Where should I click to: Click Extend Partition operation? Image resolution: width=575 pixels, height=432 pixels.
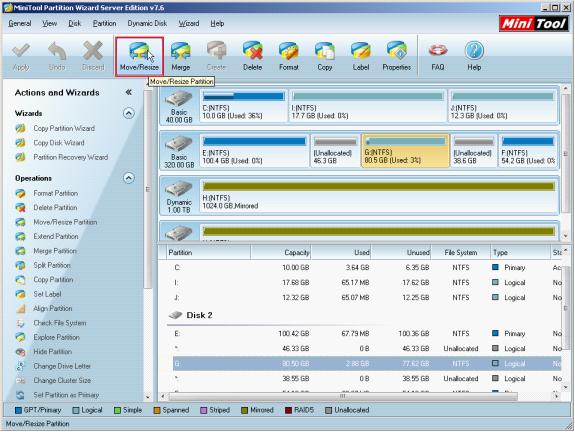(x=56, y=236)
